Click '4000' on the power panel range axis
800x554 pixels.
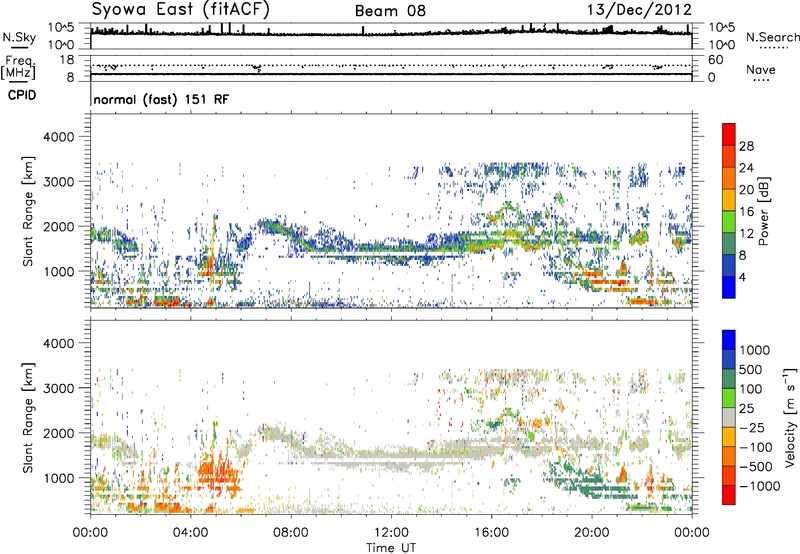(x=59, y=137)
